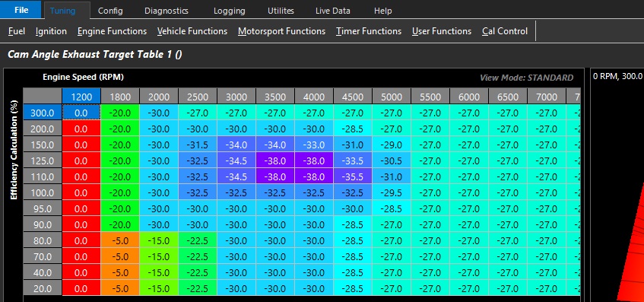
Task: Open Timer Functions submenu
Action: pos(369,31)
